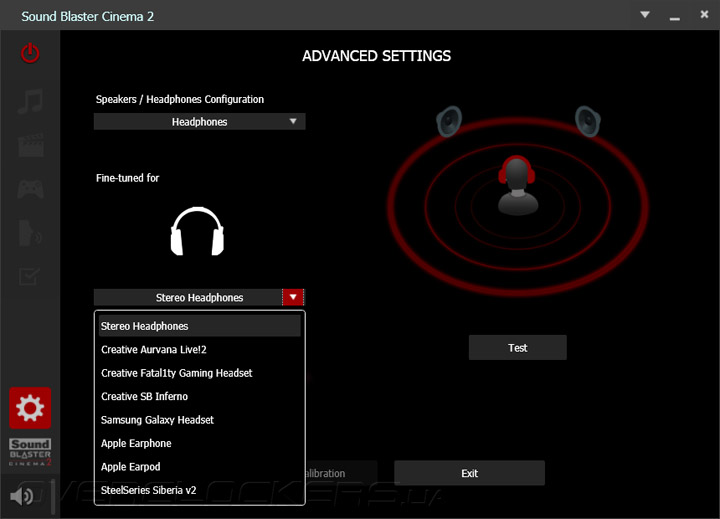
Task: Minimize the Sound Blaster Cinema 2 window
Action: [x=675, y=18]
